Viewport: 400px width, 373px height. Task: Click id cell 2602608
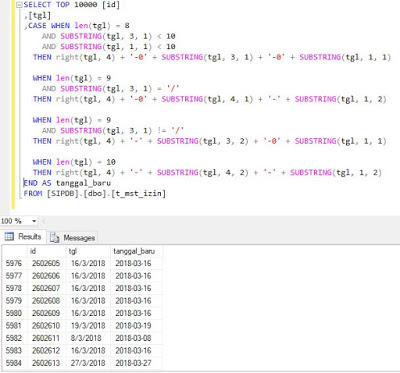point(47,301)
